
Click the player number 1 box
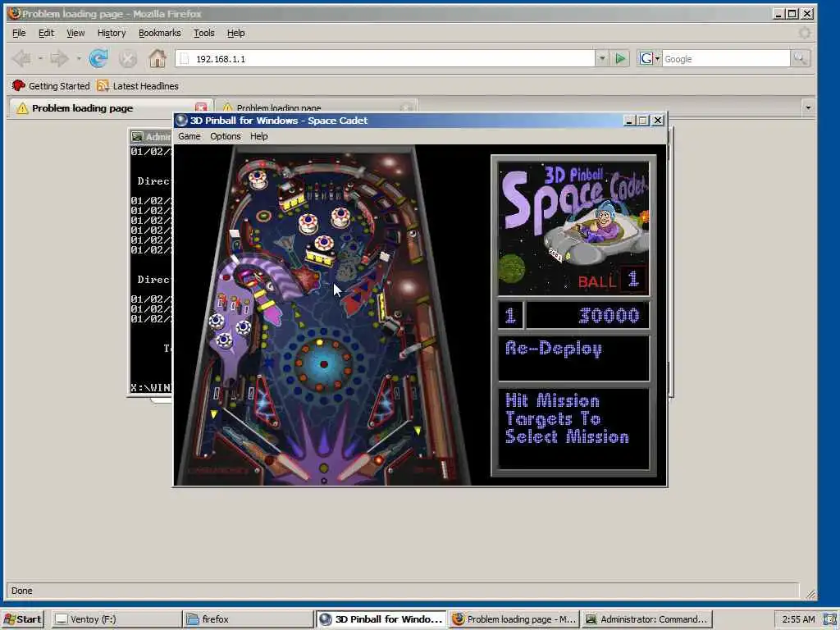point(510,315)
